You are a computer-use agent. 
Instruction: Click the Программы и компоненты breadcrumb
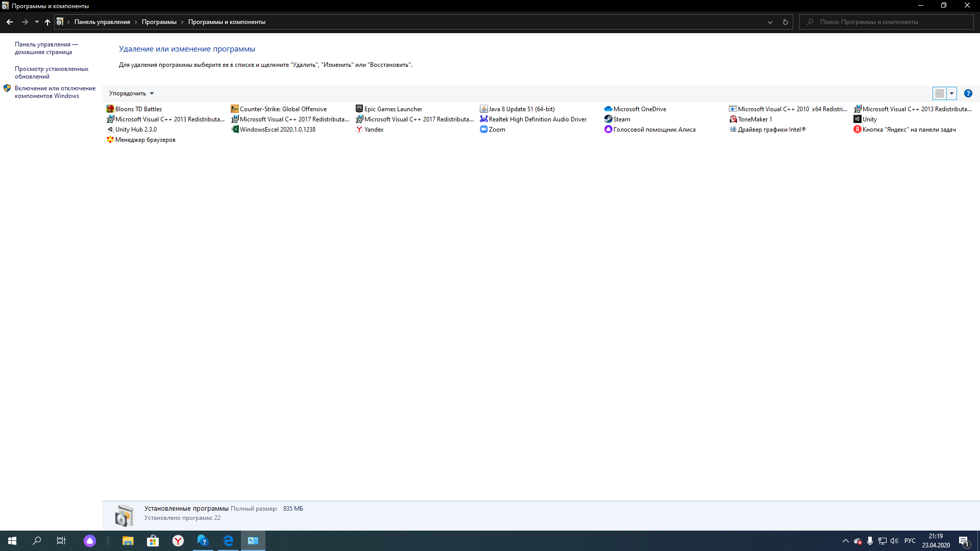[x=227, y=22]
